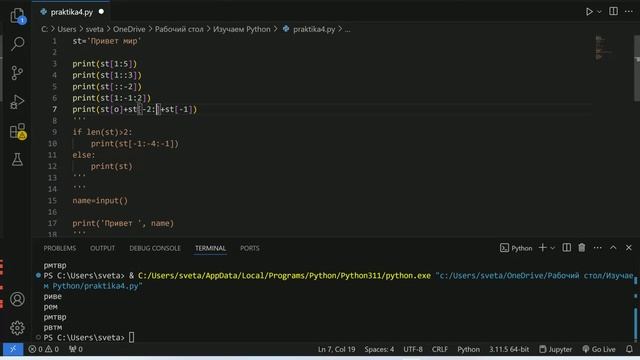Expand the run button dropdown arrow
The height and width of the screenshot is (360, 640).
click(599, 12)
